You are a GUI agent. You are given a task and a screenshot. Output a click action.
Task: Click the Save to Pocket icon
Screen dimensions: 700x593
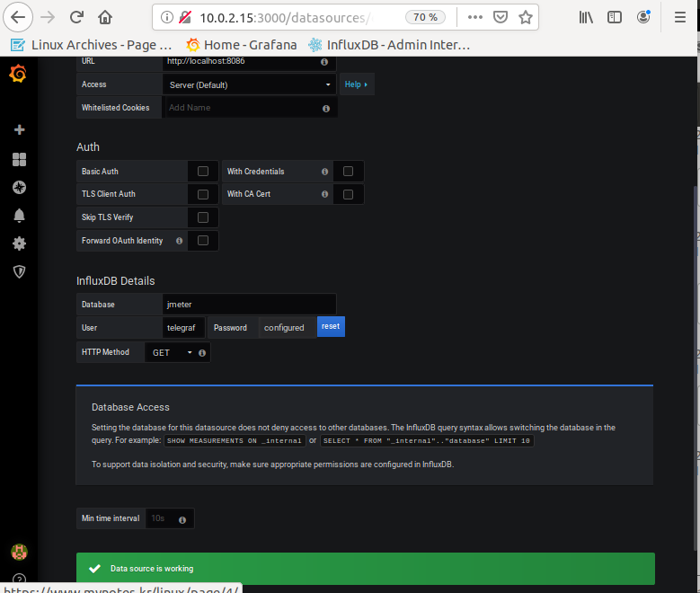tap(501, 17)
